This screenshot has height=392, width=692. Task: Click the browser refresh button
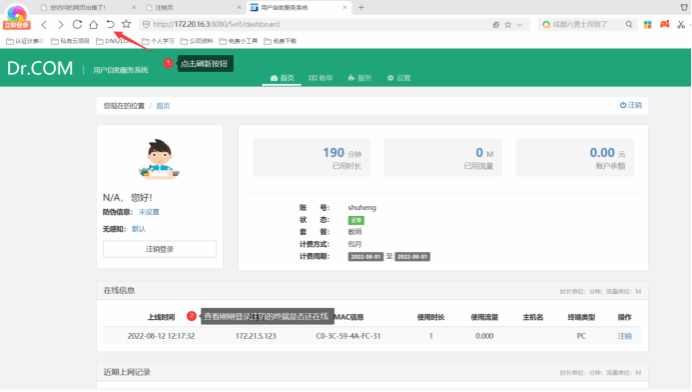[77, 24]
